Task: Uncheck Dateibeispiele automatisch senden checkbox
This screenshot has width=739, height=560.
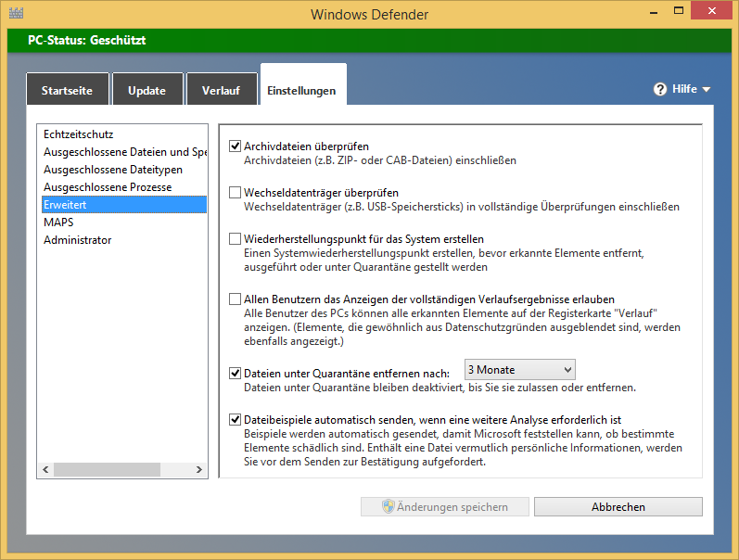Action: coord(235,419)
